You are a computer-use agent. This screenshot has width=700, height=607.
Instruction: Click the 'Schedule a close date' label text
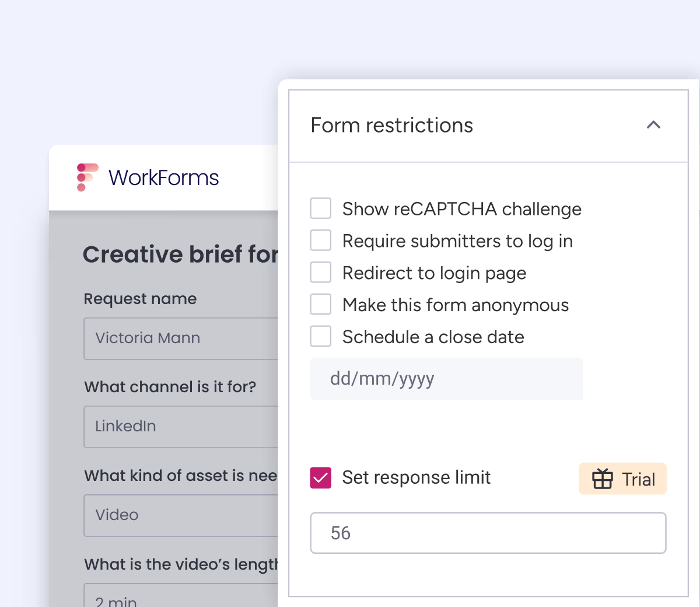click(433, 337)
